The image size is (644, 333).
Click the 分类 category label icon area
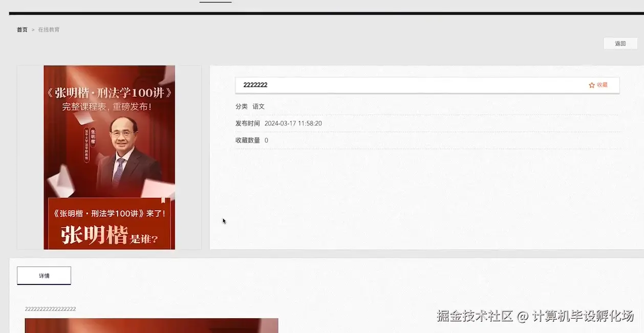tap(241, 106)
